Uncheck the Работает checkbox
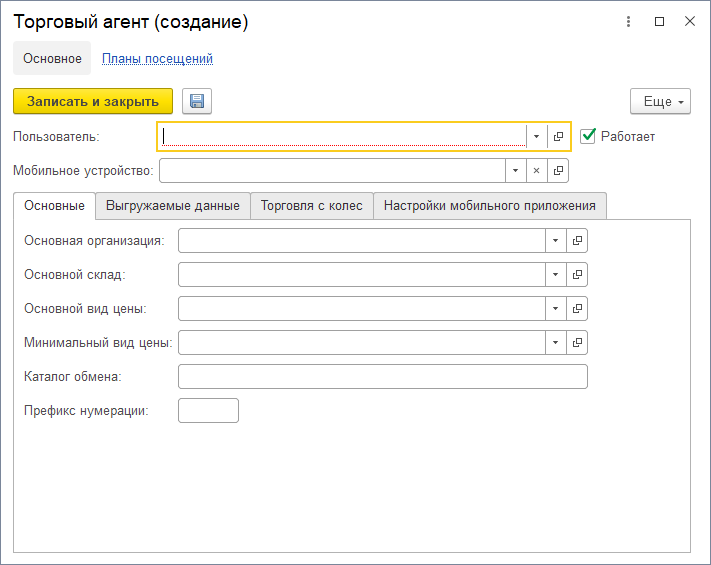 pos(588,135)
